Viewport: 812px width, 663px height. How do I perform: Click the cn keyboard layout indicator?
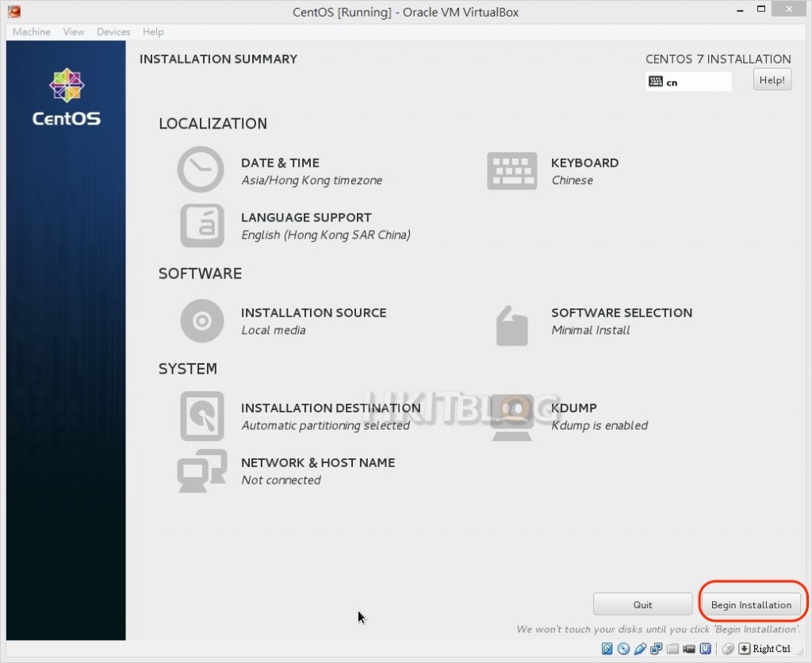tap(688, 82)
